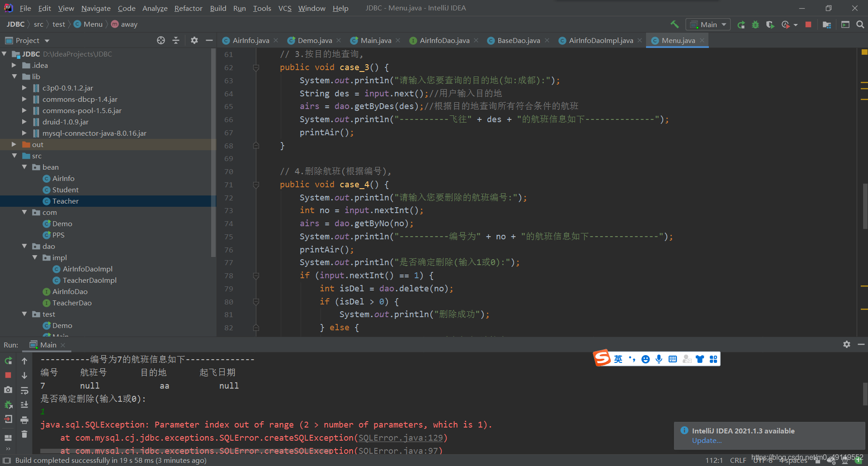Switch to AirInfo.java tab

(250, 40)
